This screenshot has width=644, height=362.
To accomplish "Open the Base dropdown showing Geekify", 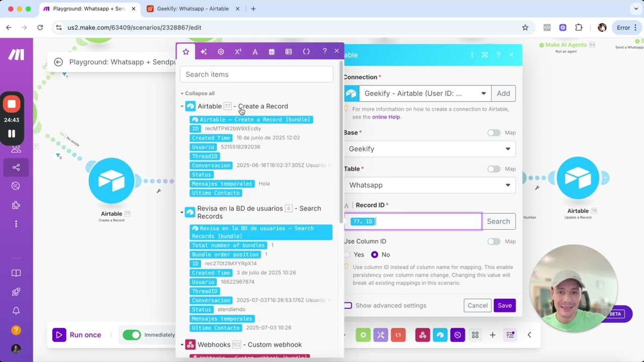I will (430, 149).
